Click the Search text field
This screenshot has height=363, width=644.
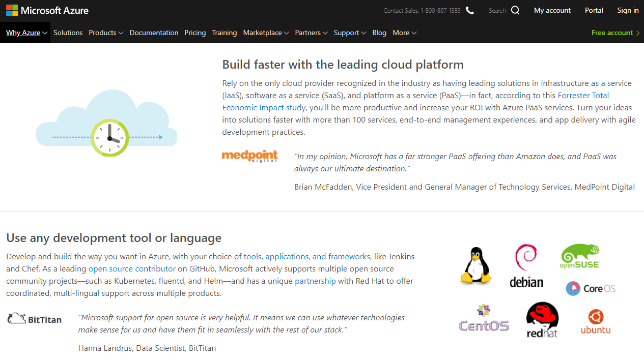(x=497, y=11)
